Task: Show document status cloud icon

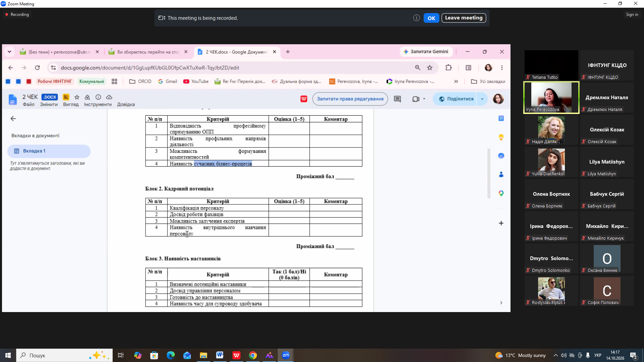Action: pos(109,97)
